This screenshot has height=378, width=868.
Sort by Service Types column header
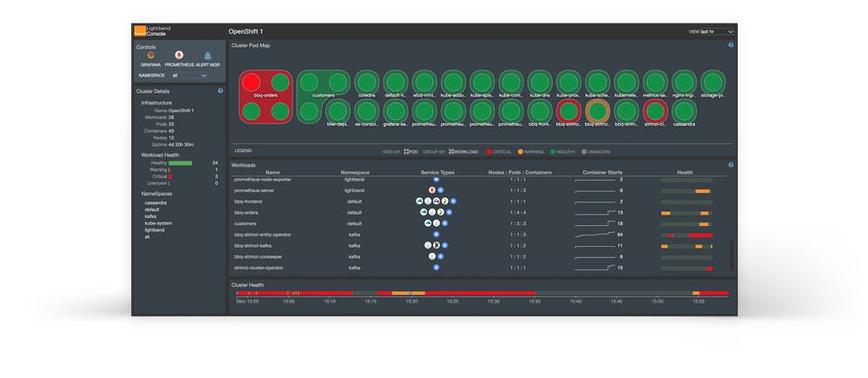tap(437, 172)
